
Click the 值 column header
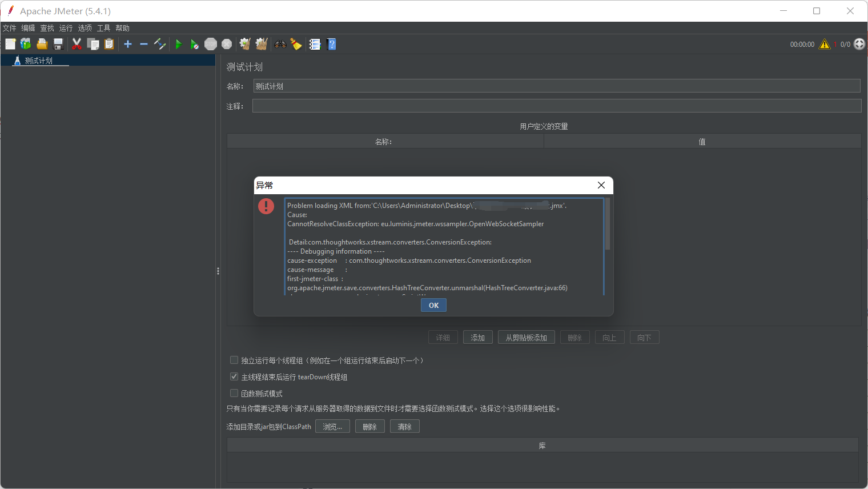coord(702,142)
